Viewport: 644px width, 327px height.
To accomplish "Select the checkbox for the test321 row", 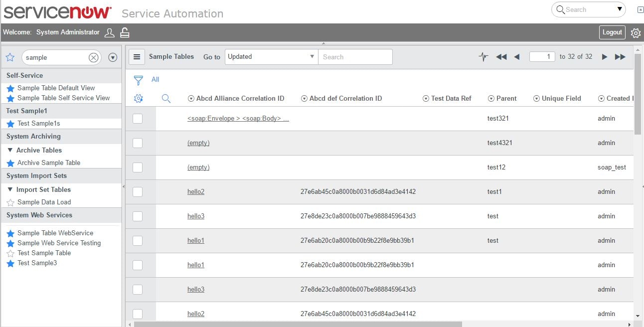I will (138, 119).
